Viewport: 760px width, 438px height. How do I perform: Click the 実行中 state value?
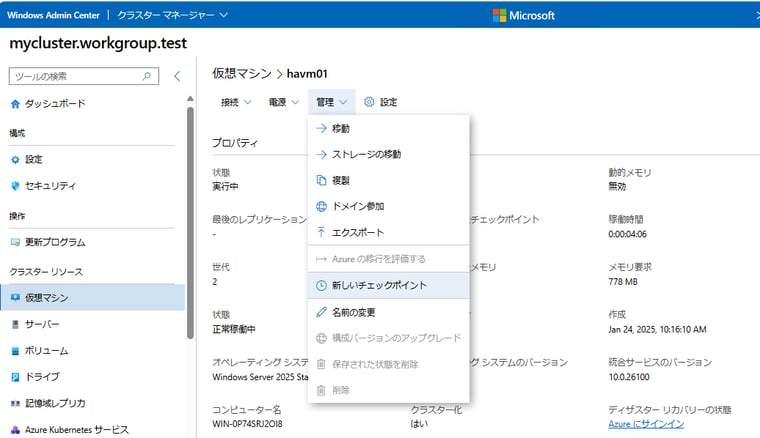(225, 187)
